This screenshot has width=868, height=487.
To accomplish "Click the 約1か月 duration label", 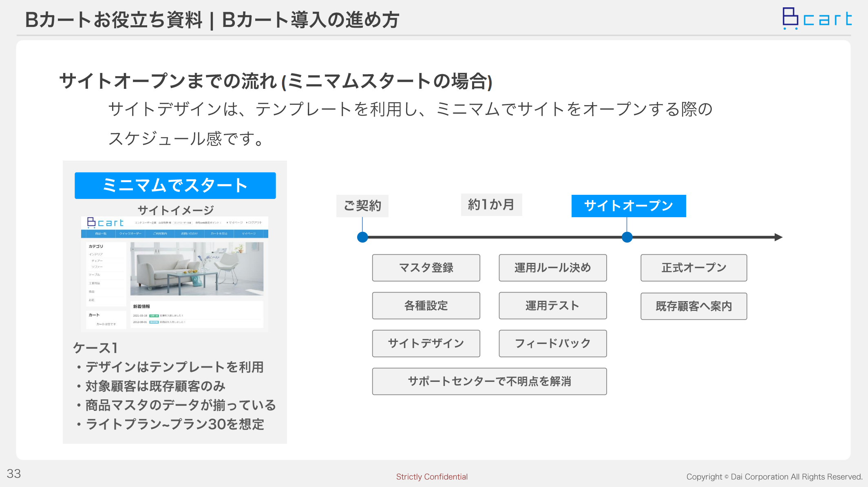I will 491,205.
